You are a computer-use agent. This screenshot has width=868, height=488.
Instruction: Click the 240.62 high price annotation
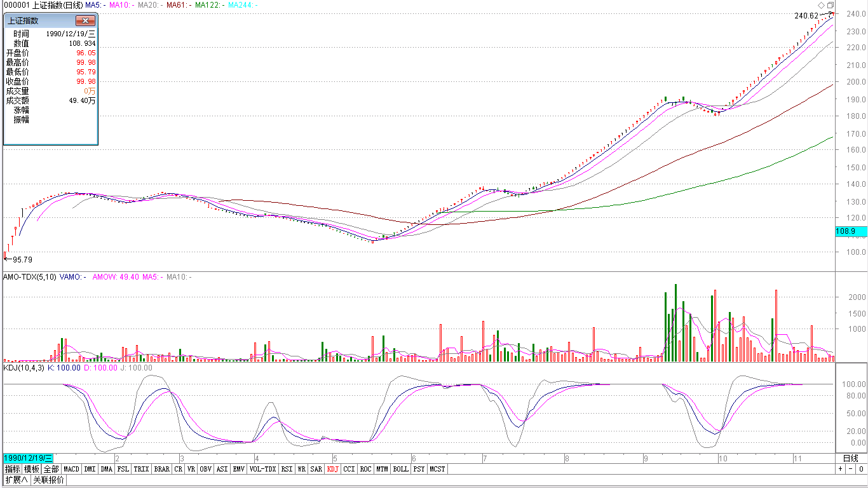(806, 16)
